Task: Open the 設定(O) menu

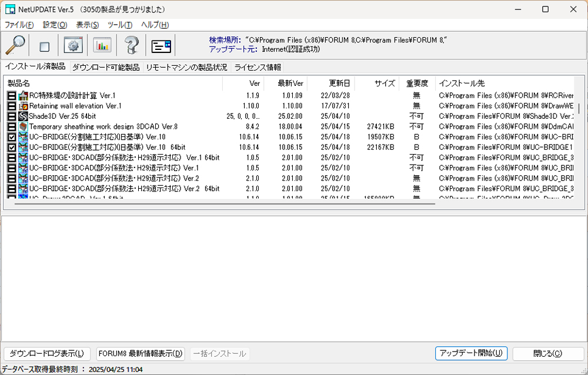Action: click(55, 25)
